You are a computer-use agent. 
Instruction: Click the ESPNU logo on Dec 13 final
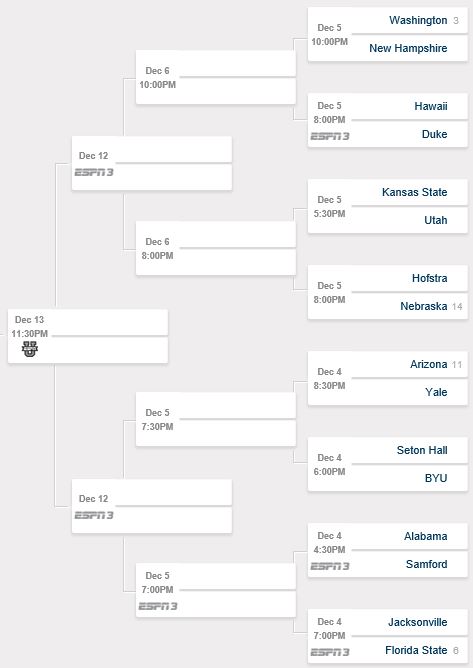[x=30, y=349]
